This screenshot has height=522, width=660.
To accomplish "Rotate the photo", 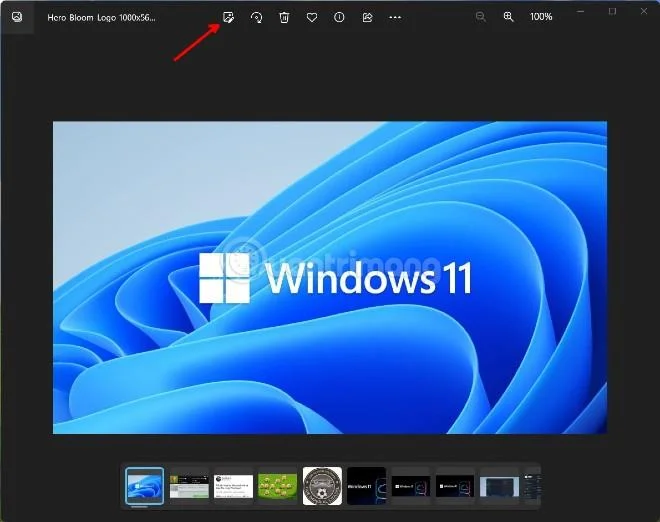I will (256, 17).
